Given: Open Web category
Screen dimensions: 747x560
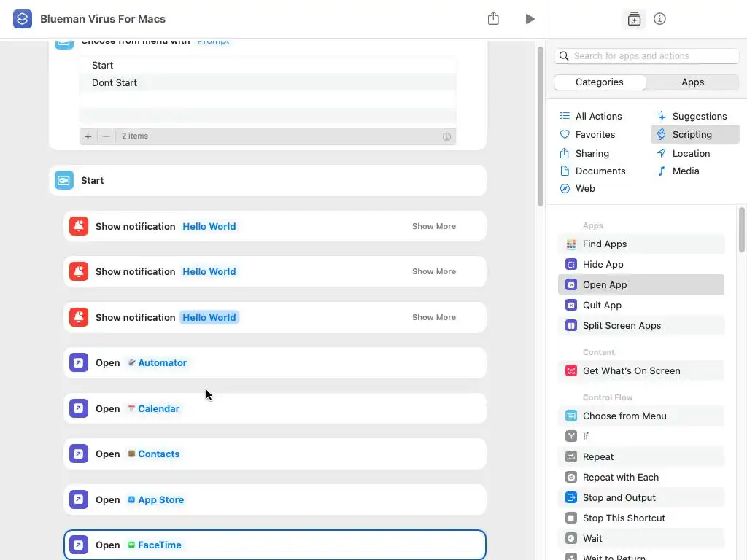Looking at the screenshot, I should [578, 189].
